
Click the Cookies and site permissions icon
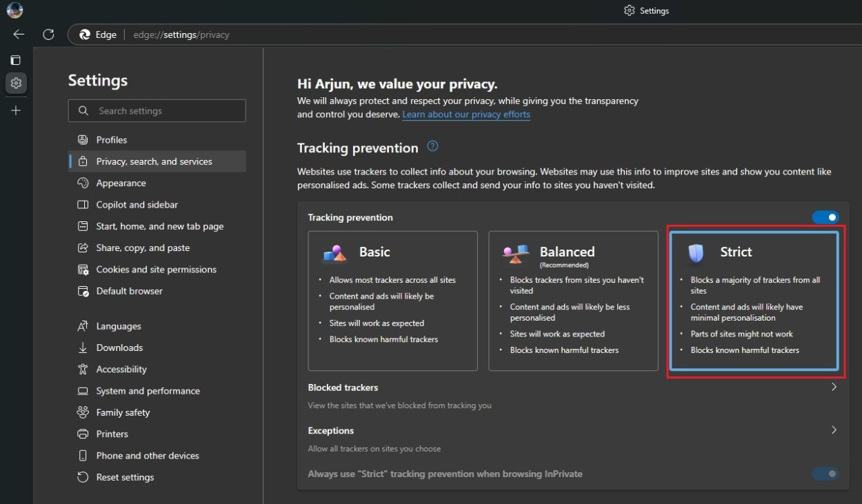click(x=83, y=270)
